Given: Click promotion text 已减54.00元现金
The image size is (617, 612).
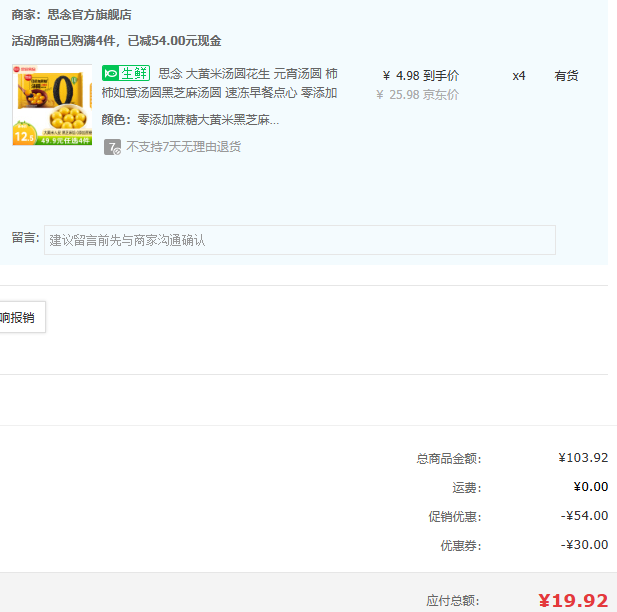Looking at the screenshot, I should click(x=174, y=41).
